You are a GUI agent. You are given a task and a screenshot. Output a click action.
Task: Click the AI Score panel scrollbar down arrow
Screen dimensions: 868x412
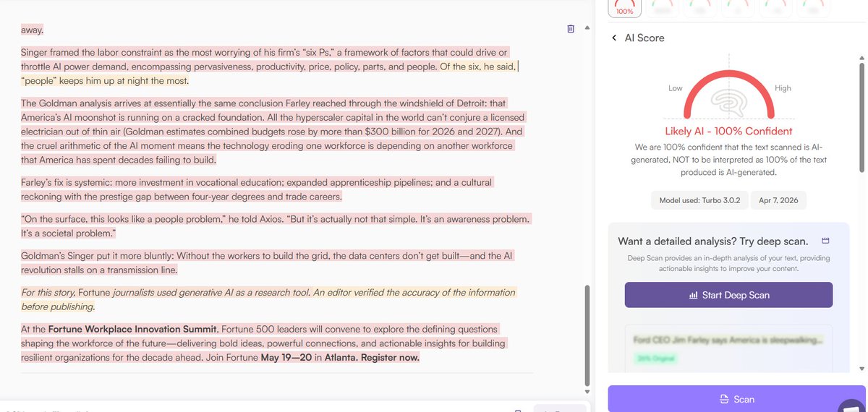coord(861,369)
